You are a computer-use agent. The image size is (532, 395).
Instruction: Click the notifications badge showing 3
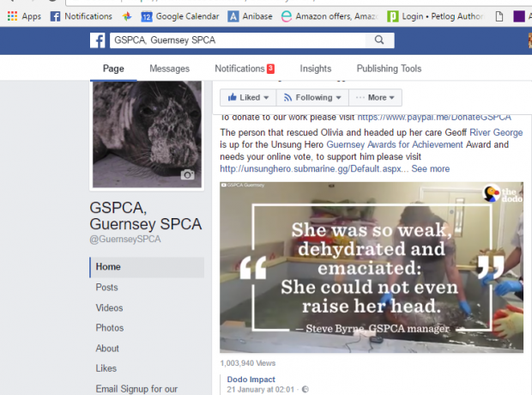tap(270, 69)
